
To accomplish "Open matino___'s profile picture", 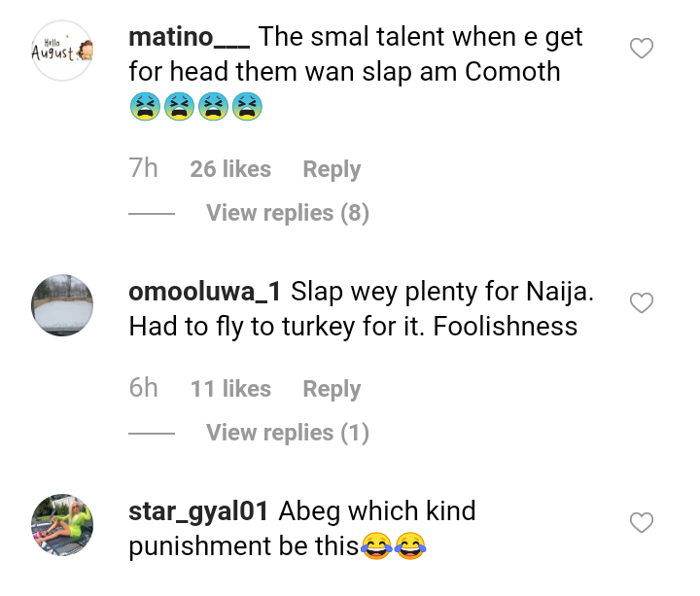I will click(62, 49).
